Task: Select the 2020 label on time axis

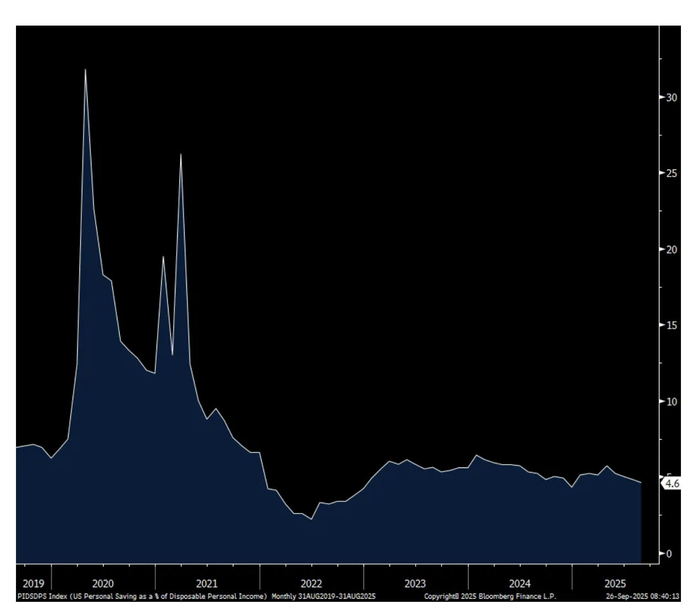Action: [103, 584]
